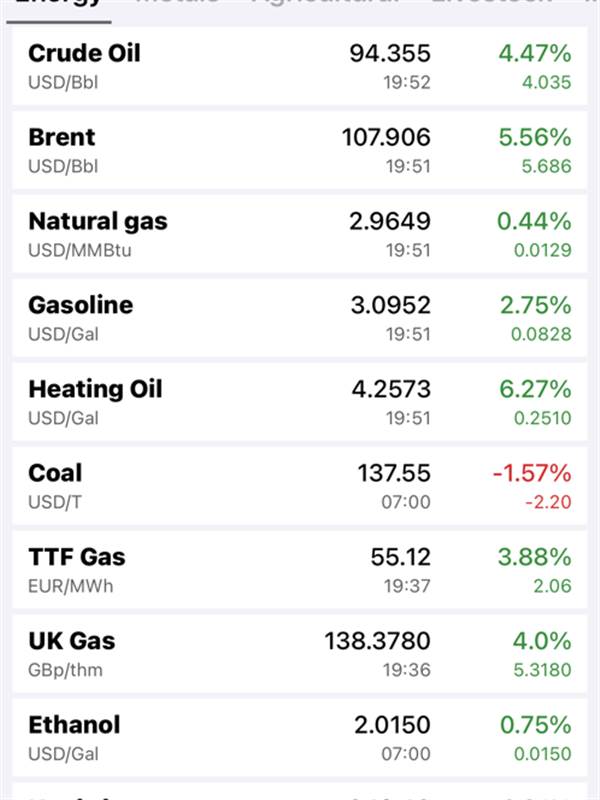This screenshot has width=600, height=800.
Task: Select the Energy tab
Action: pos(60,3)
